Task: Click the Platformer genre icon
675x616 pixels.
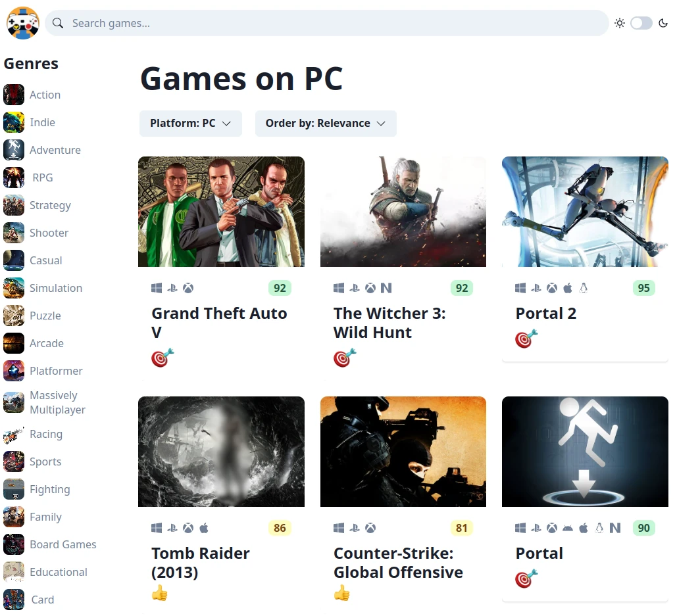Action: click(x=14, y=371)
